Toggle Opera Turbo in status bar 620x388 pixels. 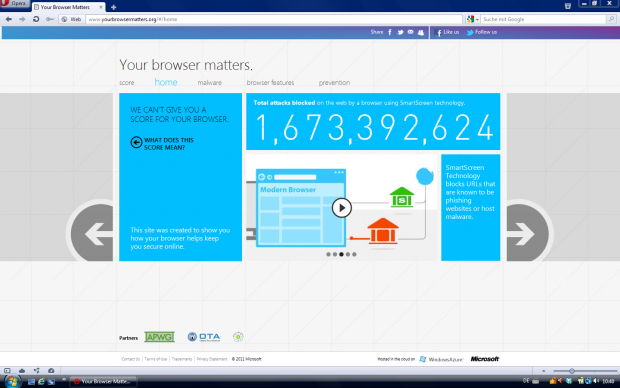click(51, 371)
